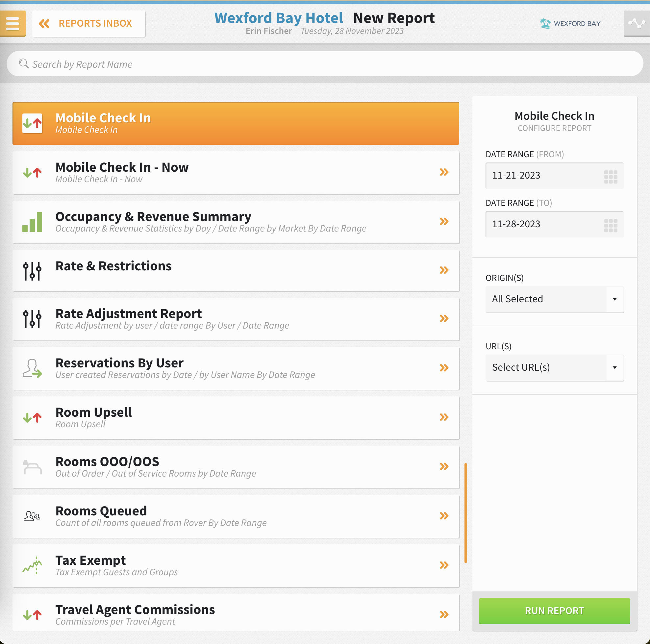650x644 pixels.
Task: Go back to Reports Inbox
Action: (89, 24)
